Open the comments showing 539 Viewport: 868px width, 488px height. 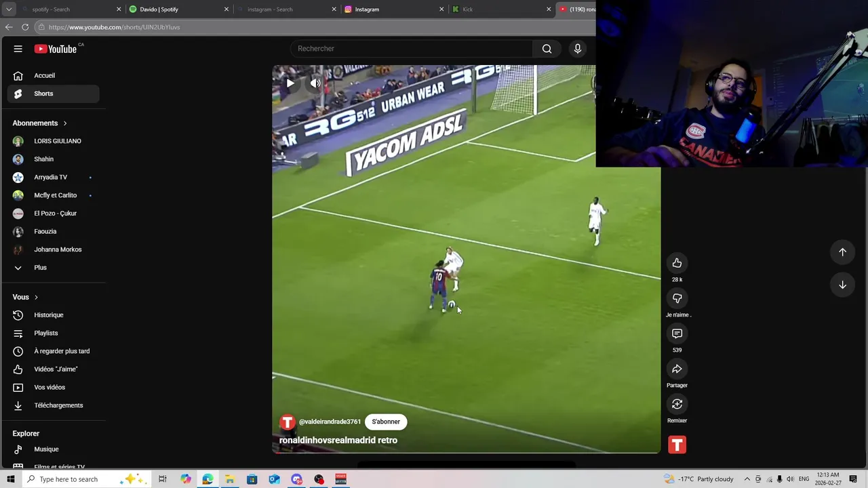[677, 333]
